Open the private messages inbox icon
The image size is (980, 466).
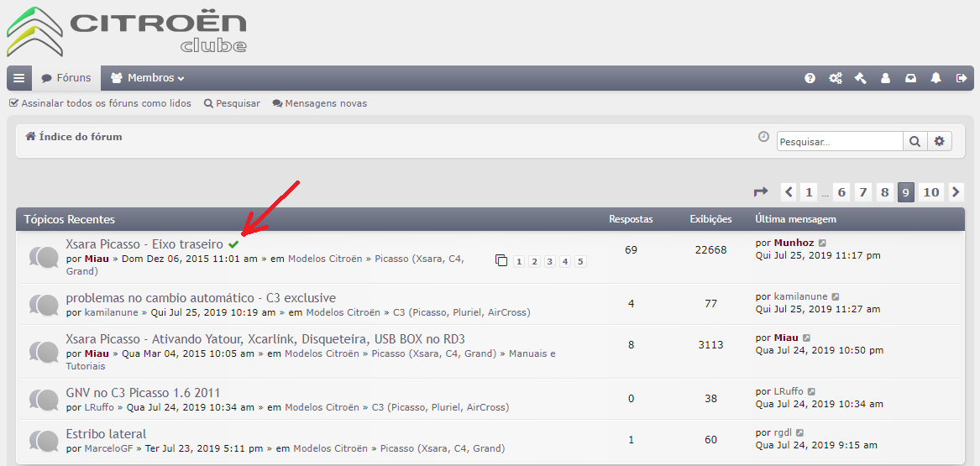910,78
